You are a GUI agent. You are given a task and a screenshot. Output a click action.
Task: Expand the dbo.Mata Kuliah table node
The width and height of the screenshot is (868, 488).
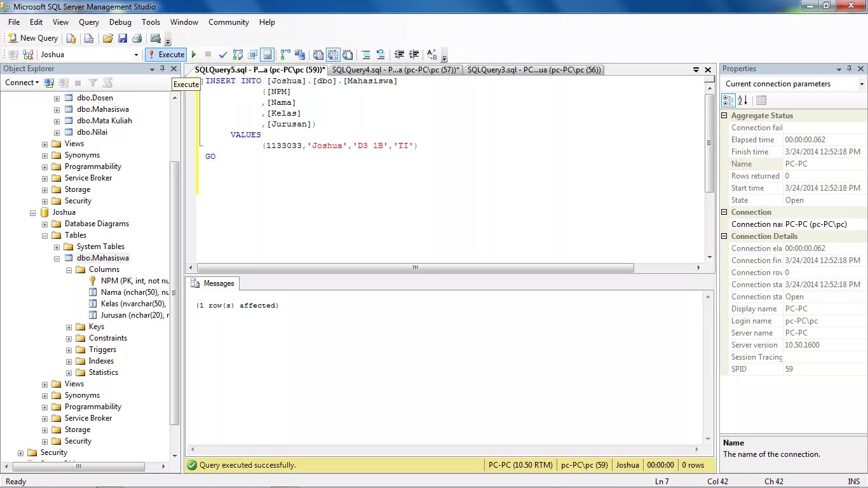57,121
